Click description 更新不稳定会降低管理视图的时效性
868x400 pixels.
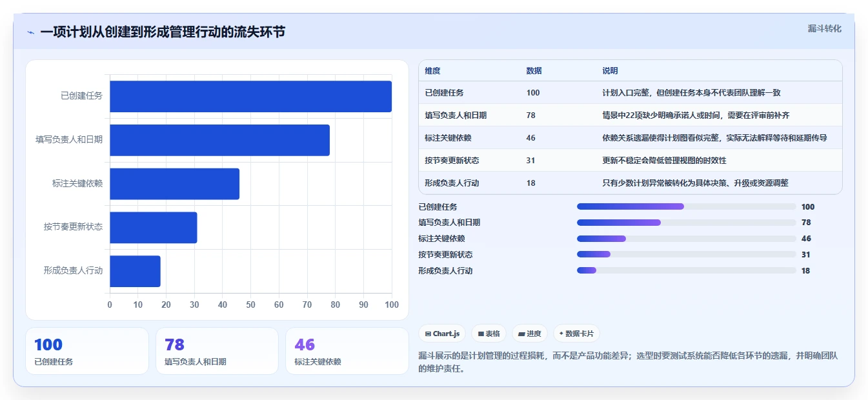(664, 161)
